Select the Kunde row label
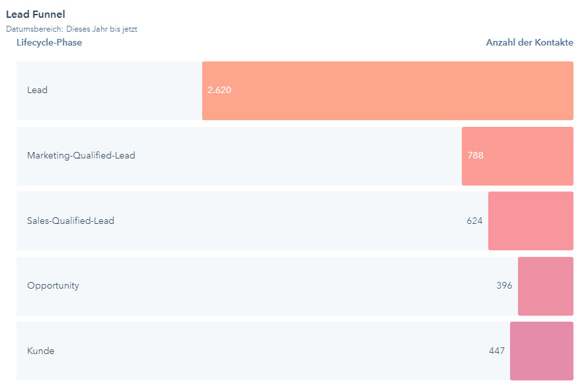Screen dimensions: 588x391 coord(40,351)
